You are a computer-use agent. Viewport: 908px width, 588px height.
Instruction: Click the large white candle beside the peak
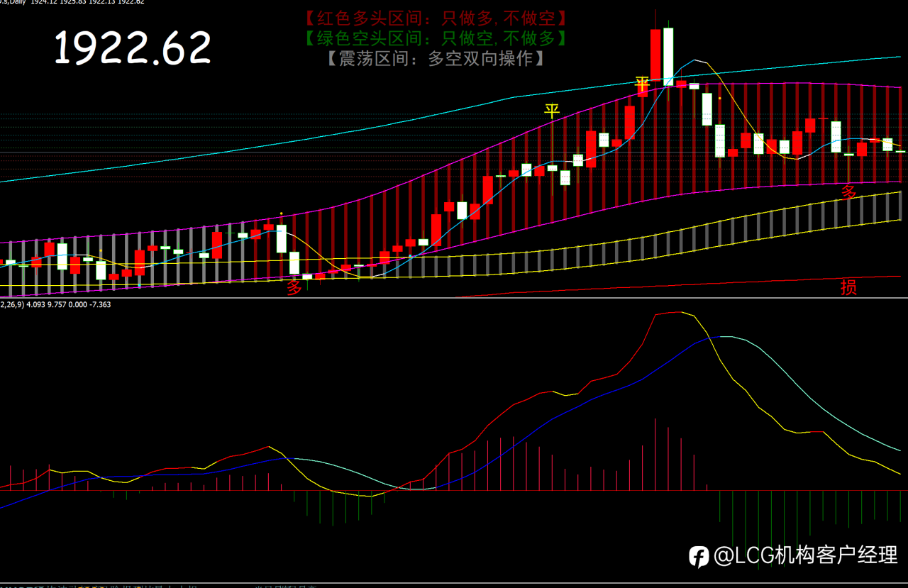(x=668, y=57)
